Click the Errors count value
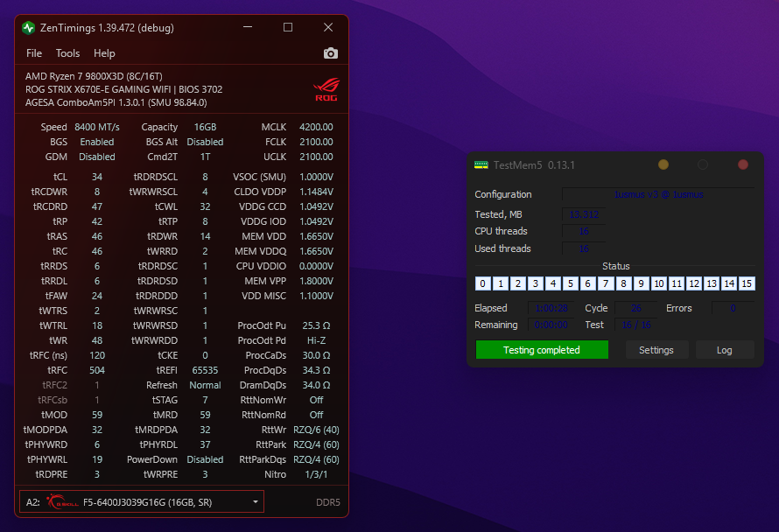 pyautogui.click(x=733, y=308)
